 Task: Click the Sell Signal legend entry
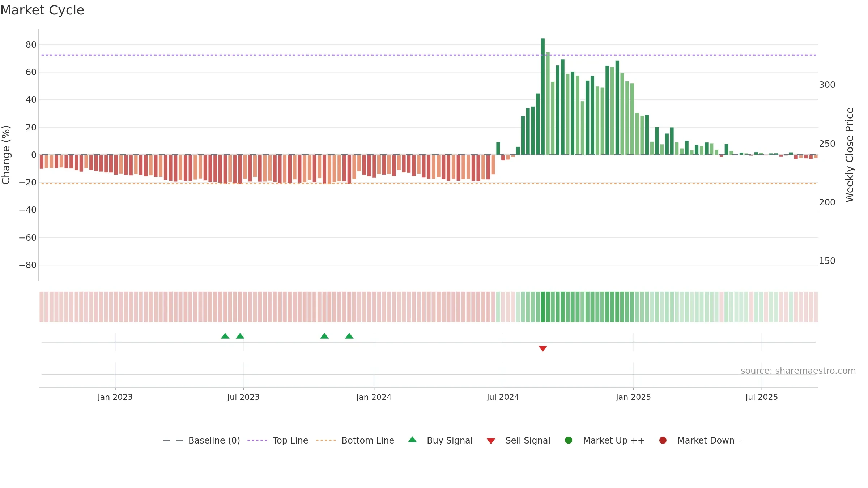518,440
